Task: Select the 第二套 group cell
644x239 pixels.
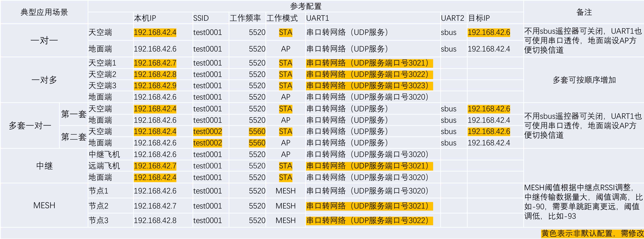Action: pos(74,137)
